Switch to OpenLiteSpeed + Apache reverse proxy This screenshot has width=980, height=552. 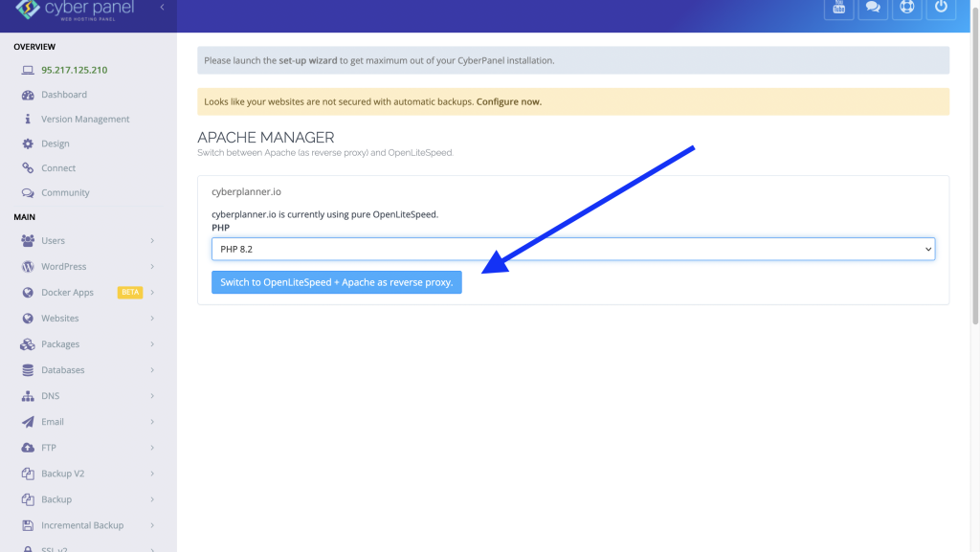point(336,282)
